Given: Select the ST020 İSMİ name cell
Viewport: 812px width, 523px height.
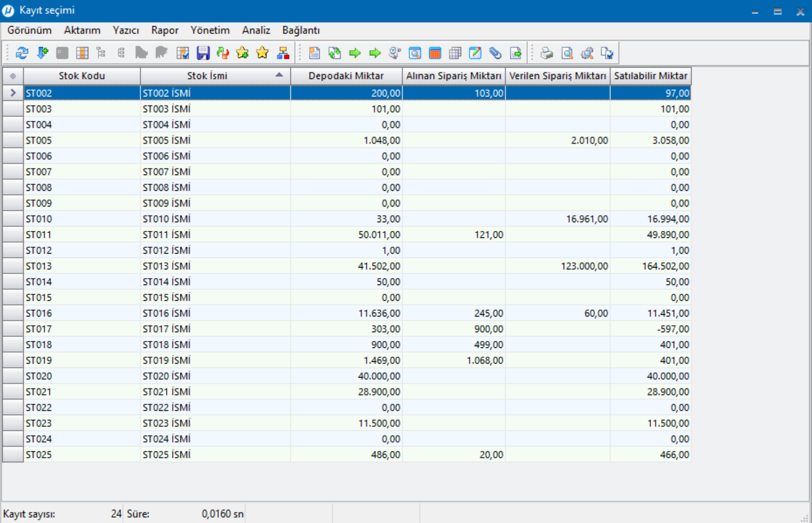Looking at the screenshot, I should pyautogui.click(x=215, y=376).
